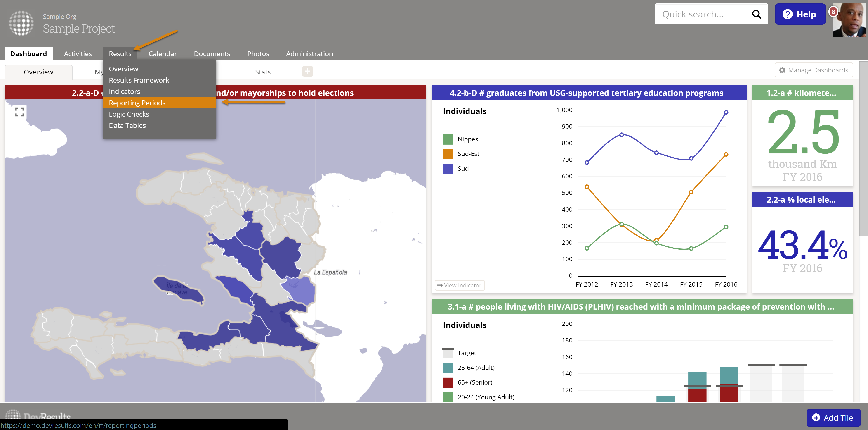This screenshot has width=868, height=430.
Task: Open Logic Checks in Results menu
Action: pyautogui.click(x=129, y=114)
